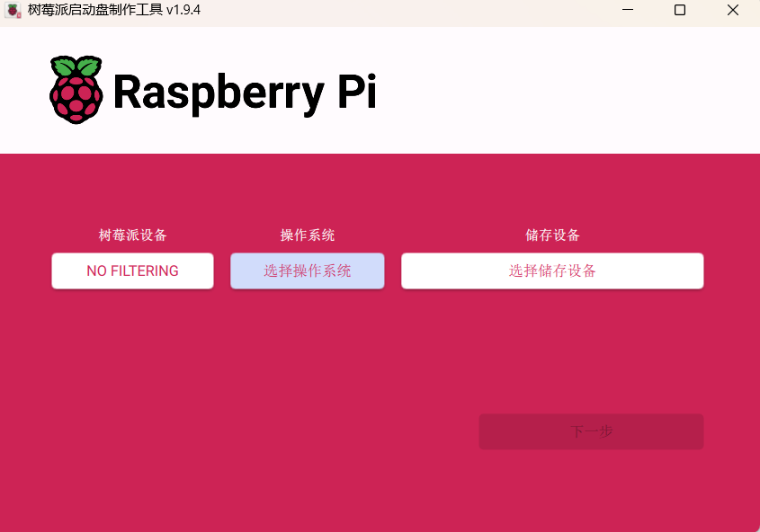Click the 操作系统 label
This screenshot has width=760, height=532.
[308, 235]
